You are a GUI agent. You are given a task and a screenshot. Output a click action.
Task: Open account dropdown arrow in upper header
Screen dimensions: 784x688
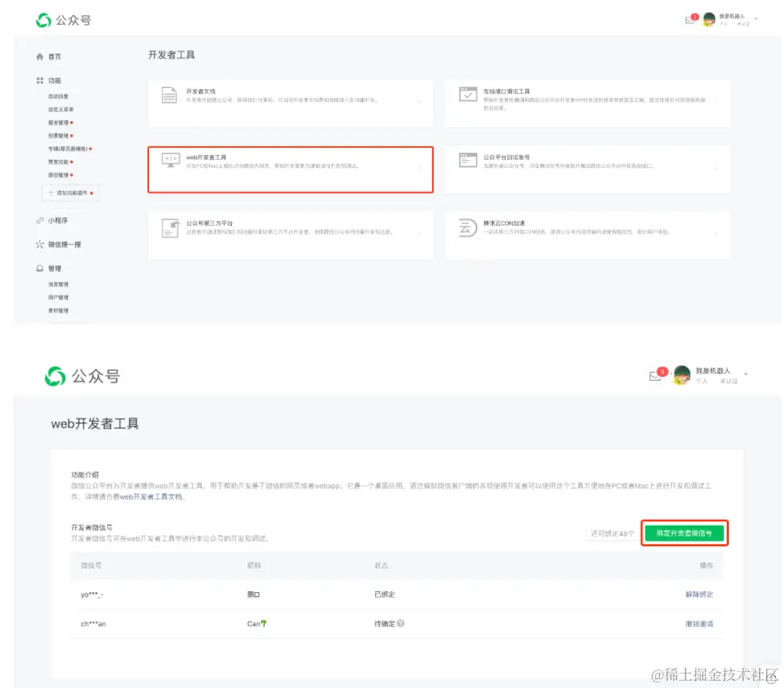click(756, 19)
